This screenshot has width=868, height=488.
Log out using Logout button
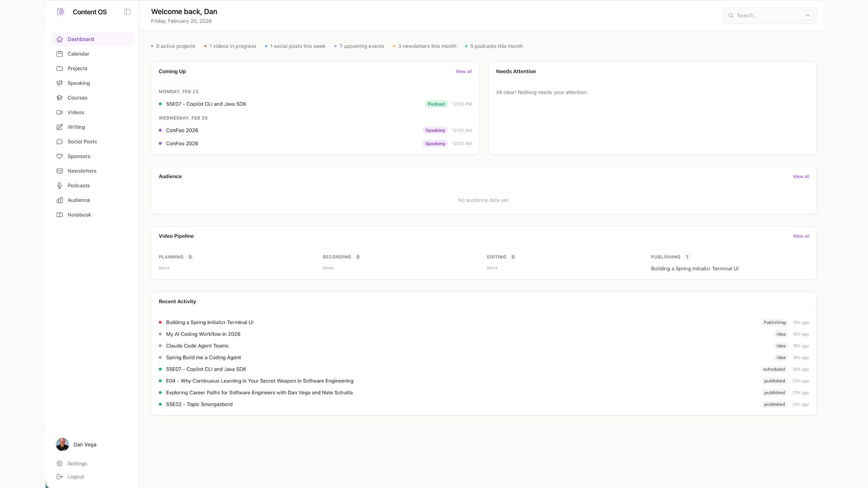(75, 477)
